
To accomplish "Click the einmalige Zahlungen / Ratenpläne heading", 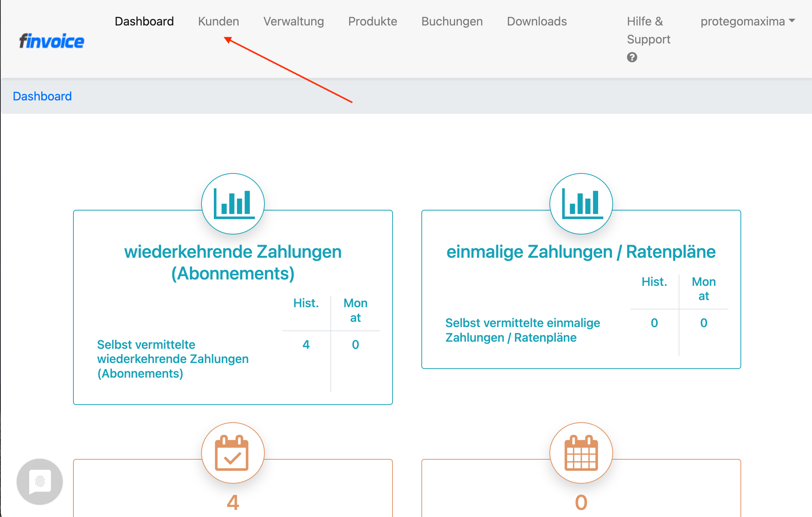I will (581, 252).
